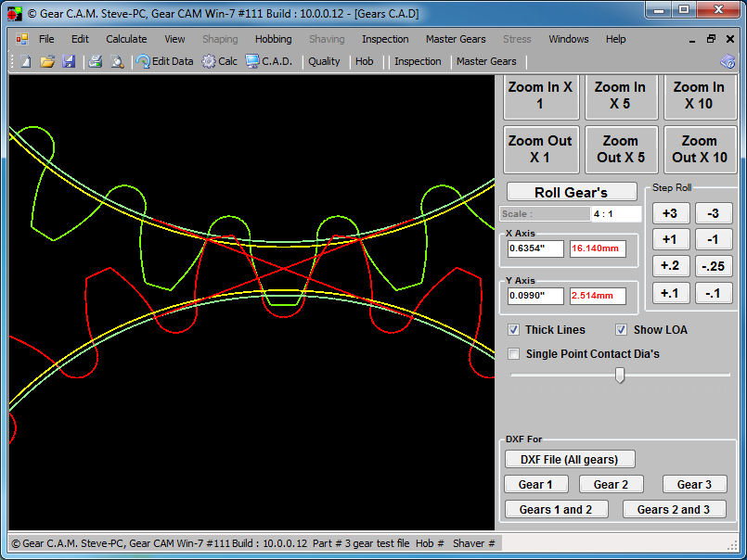The width and height of the screenshot is (747, 560).
Task: Click the Scale value field 4 : 1
Action: (616, 214)
